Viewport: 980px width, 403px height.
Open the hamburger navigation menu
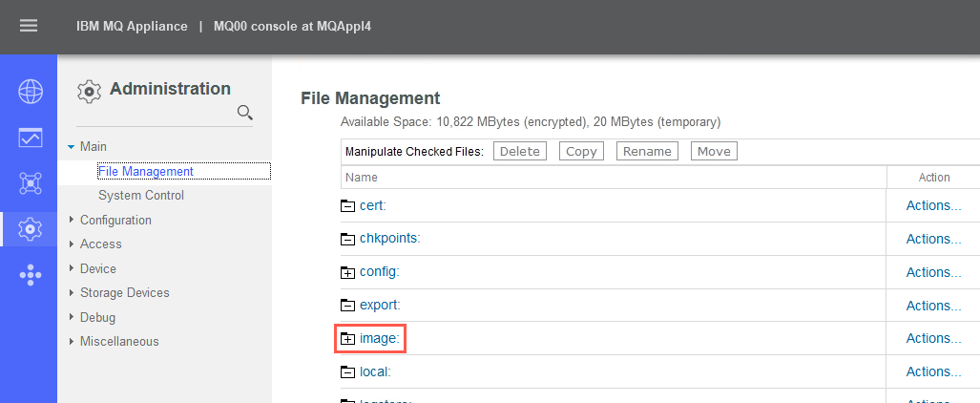pyautogui.click(x=28, y=26)
